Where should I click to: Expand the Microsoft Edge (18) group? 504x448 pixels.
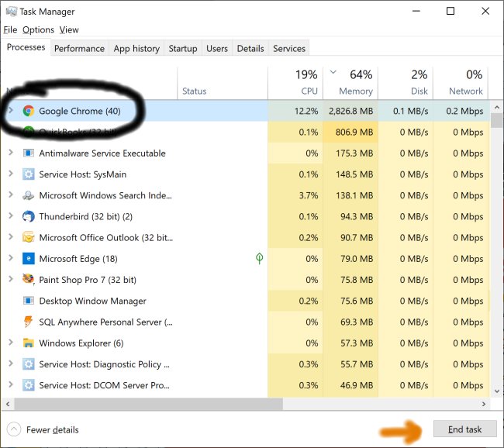tap(11, 258)
